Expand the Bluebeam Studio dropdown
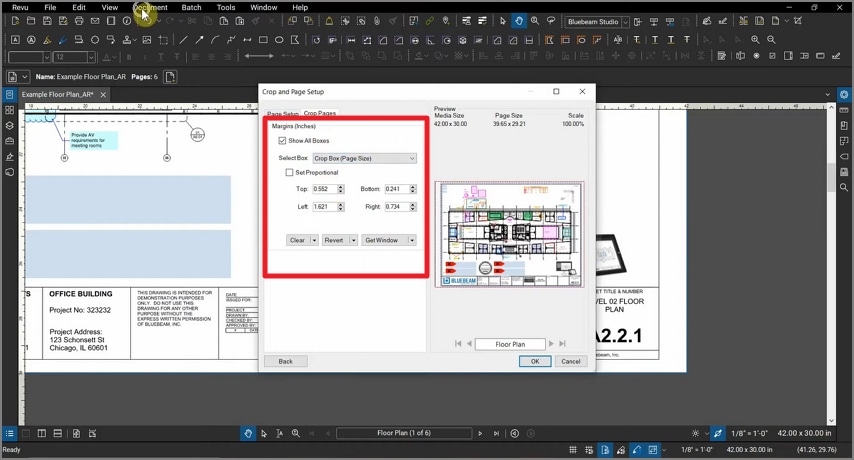This screenshot has height=460, width=854. coord(625,22)
